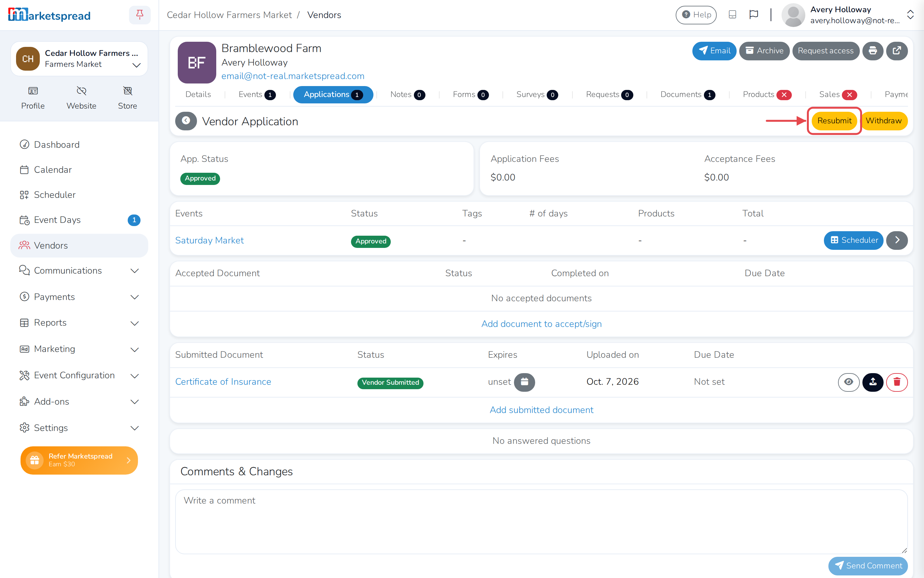Image resolution: width=924 pixels, height=578 pixels.
Task: Click the arrow button next to Scheduler
Action: pyautogui.click(x=897, y=240)
